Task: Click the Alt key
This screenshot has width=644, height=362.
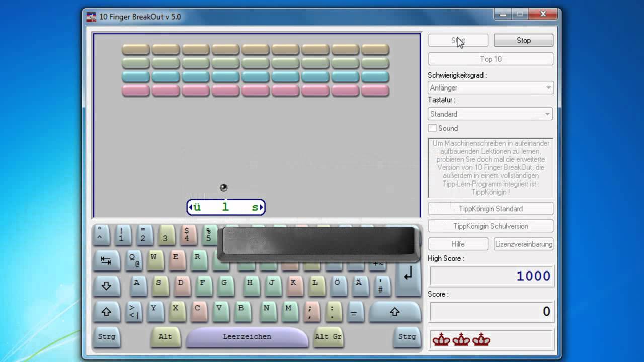Action: (x=165, y=337)
